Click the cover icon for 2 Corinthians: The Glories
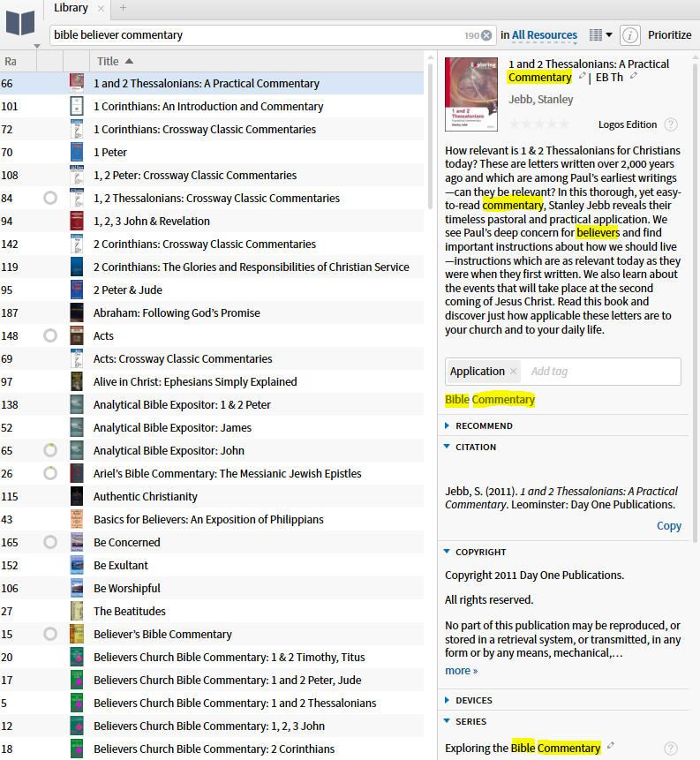Viewport: 700px width, 760px height. coord(77,267)
